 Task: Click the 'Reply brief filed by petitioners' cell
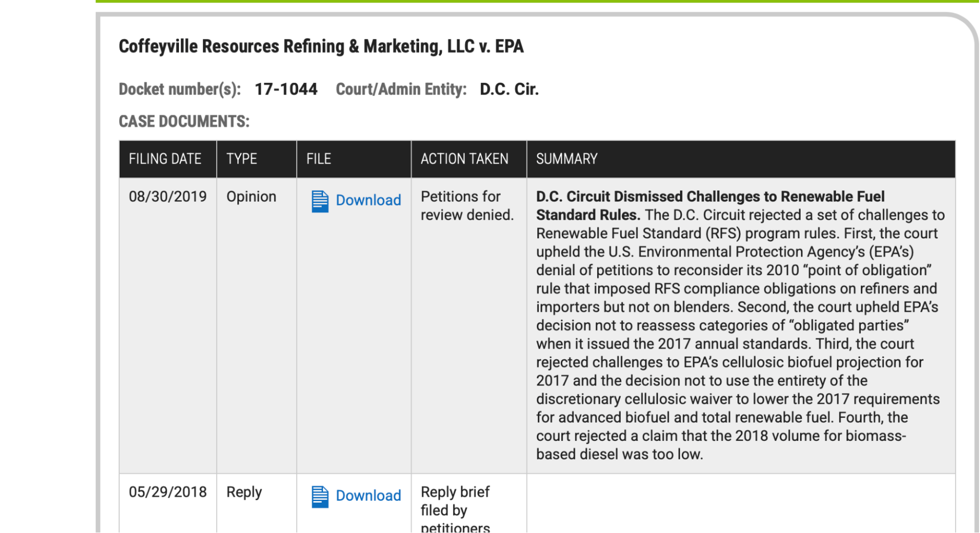(454, 510)
